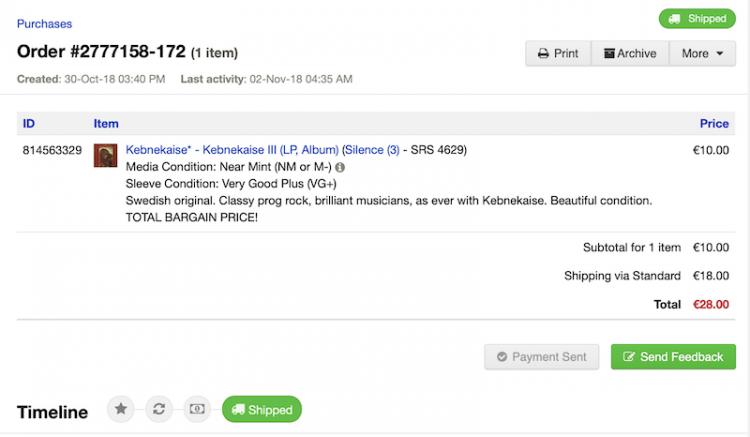Screen dimensions: 750x437
Task: Expand the More dropdown menu
Action: pos(702,53)
